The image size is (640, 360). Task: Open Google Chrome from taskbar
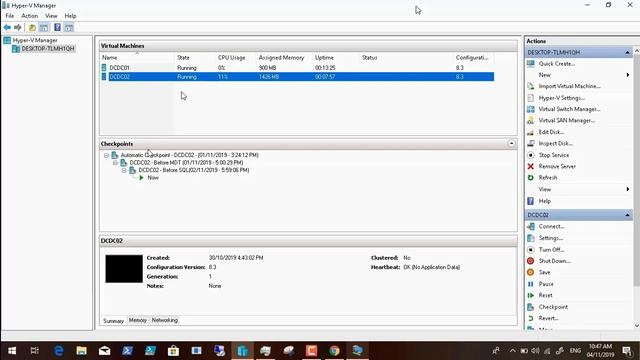[x=334, y=351]
